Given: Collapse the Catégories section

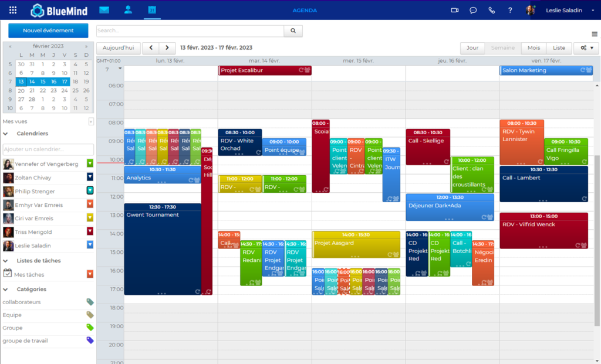Looking at the screenshot, I should (5, 289).
